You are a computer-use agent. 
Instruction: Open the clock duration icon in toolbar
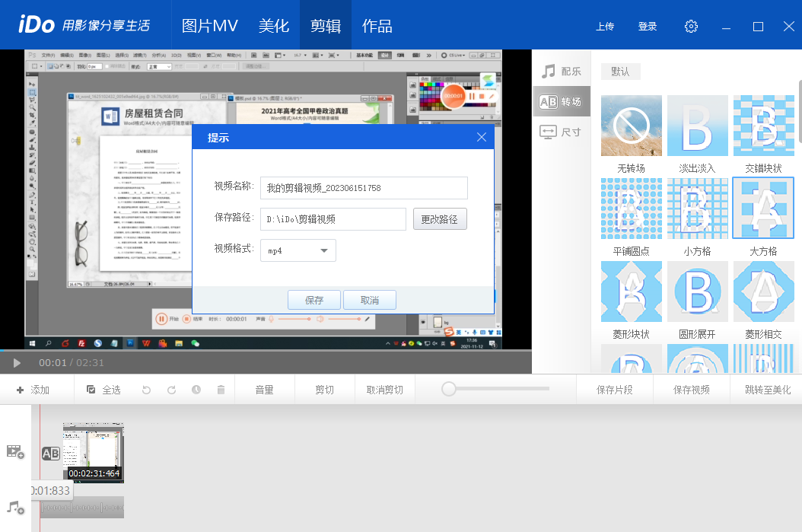(x=196, y=389)
